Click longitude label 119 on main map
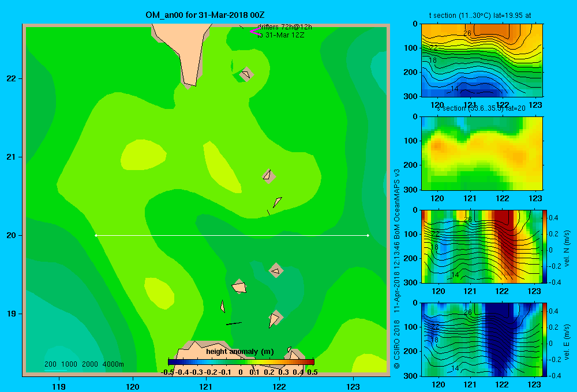 click(59, 386)
